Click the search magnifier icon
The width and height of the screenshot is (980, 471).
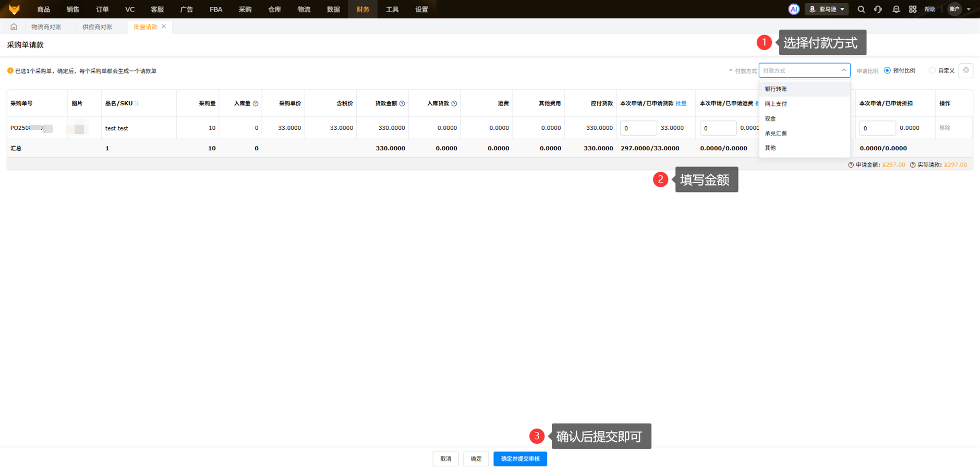point(861,9)
